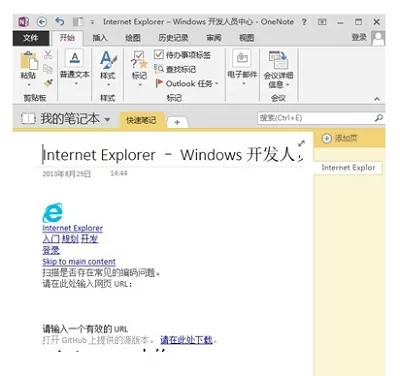Click the notebook icon beside 我的笔记本
400x376 pixels.
pos(28,119)
